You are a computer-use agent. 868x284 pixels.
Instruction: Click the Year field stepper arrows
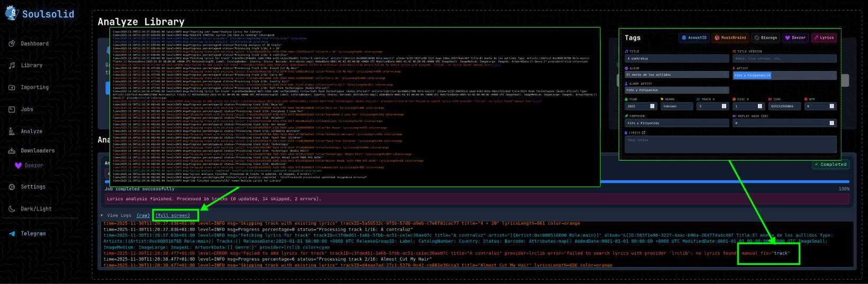coord(652,106)
